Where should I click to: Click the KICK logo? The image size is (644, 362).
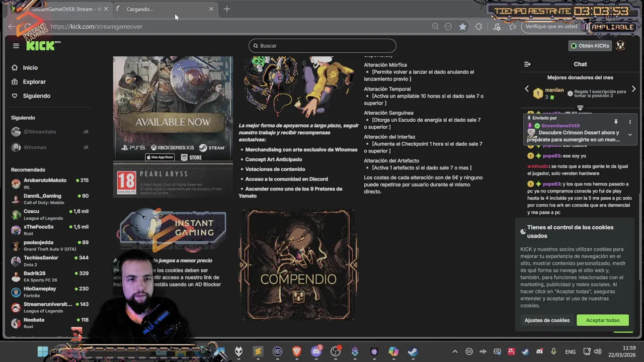[x=43, y=46]
